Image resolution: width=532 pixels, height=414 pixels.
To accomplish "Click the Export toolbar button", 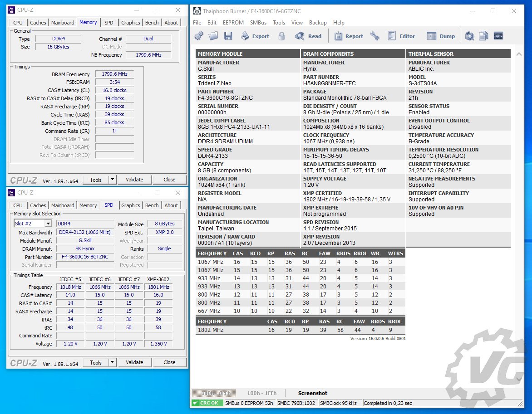I will (255, 36).
